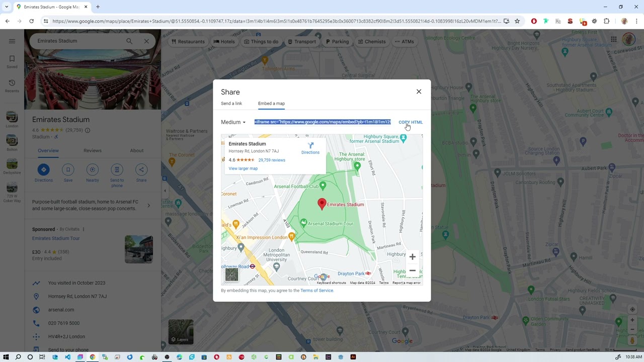Viewport: 644px width, 362px height.
Task: Bookmark this page with star icon
Action: [x=517, y=21]
